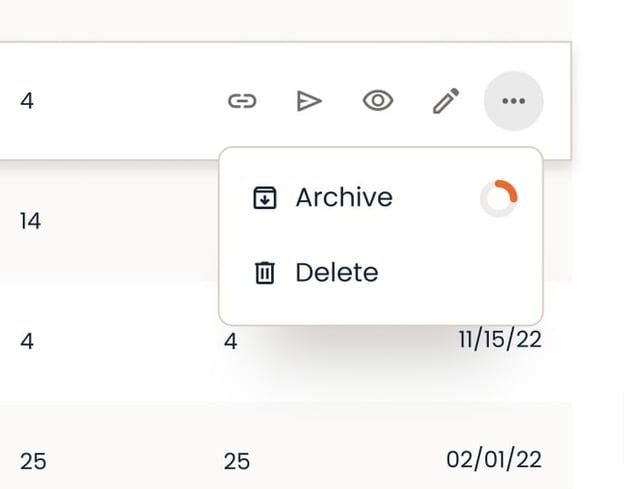Click the paper plane send icon

pos(309,101)
